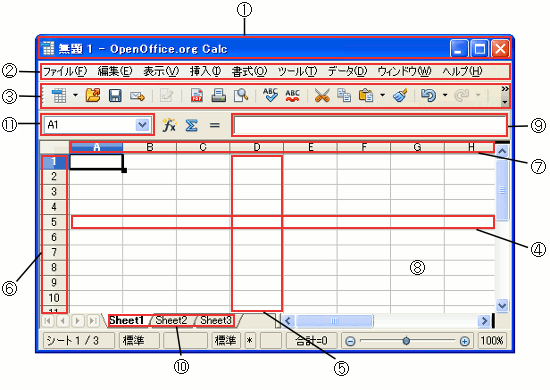Open the ヘルプ(H) menu
This screenshot has width=550, height=390.
click(x=462, y=72)
